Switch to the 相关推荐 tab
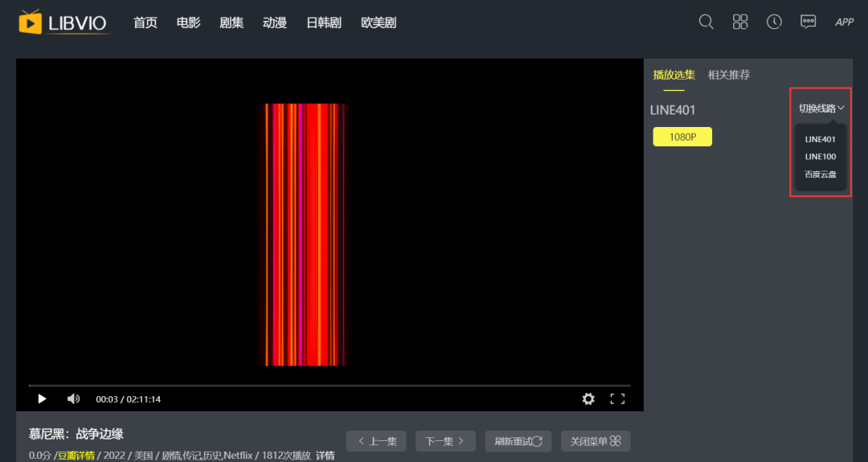Image resolution: width=868 pixels, height=462 pixels. pyautogui.click(x=729, y=75)
